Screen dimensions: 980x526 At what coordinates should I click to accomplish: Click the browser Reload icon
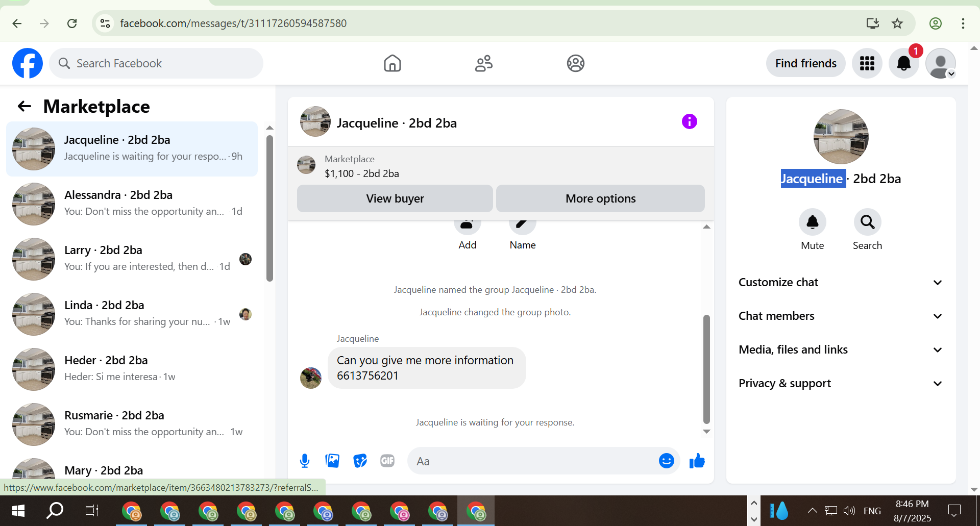[72, 23]
